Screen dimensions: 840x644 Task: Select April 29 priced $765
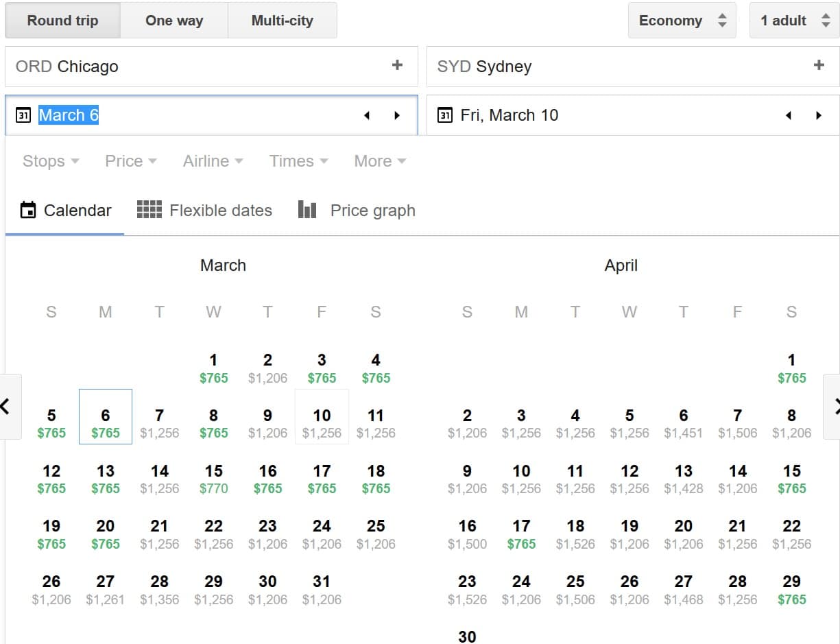[791, 590]
